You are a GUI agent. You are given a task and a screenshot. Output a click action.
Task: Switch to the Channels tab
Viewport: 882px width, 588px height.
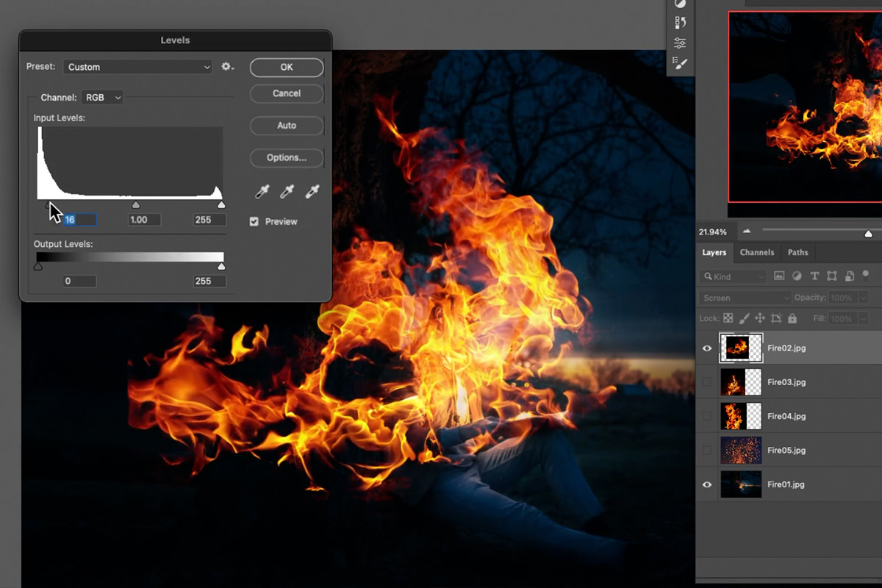757,252
